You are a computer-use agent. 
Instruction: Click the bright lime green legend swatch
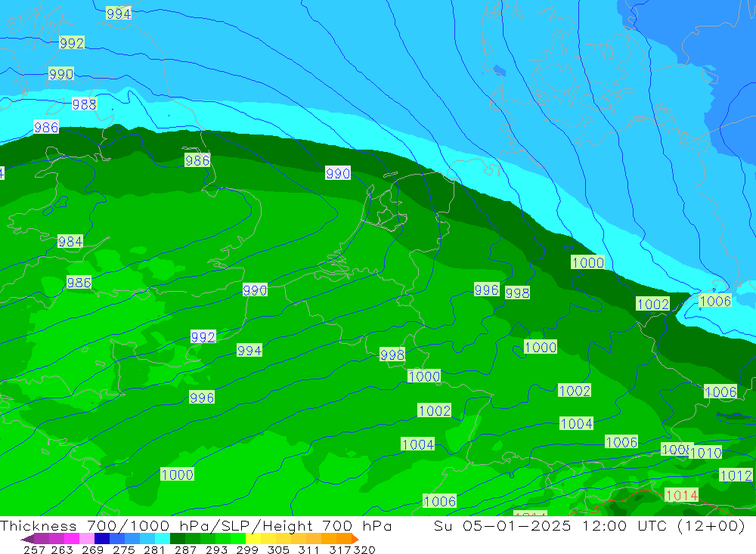pos(238,539)
